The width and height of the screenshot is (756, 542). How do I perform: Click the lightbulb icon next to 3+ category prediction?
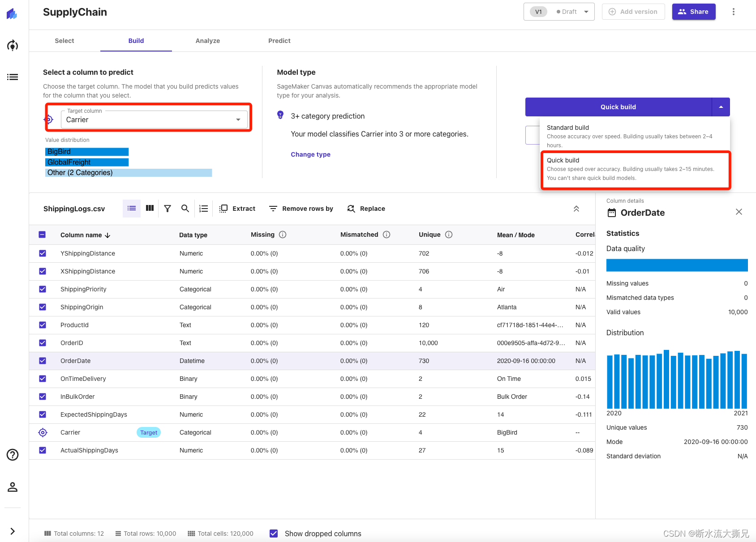[x=280, y=115]
